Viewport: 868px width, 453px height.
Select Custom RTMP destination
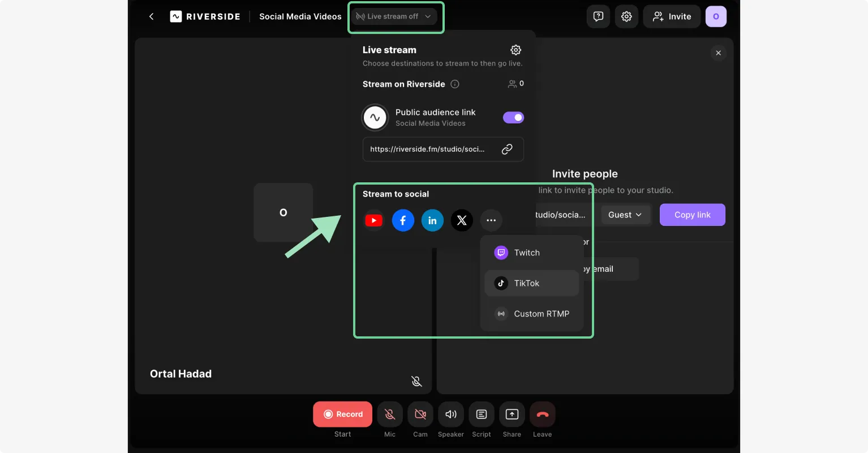point(532,314)
